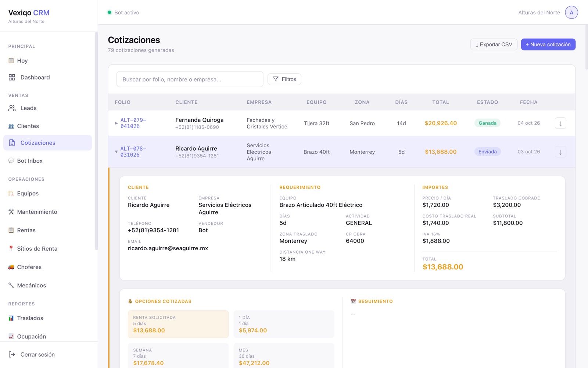Image resolution: width=588 pixels, height=368 pixels.
Task: Open the Filtros filter options
Action: 284,79
